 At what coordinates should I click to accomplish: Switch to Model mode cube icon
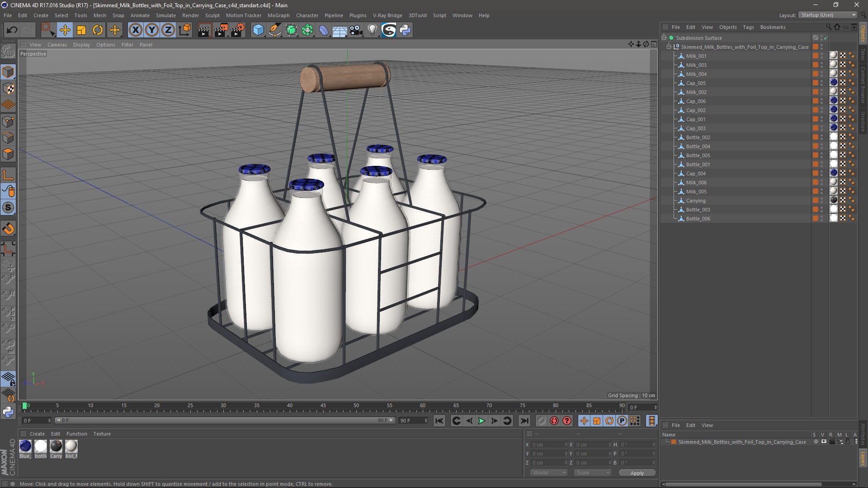pos(8,72)
